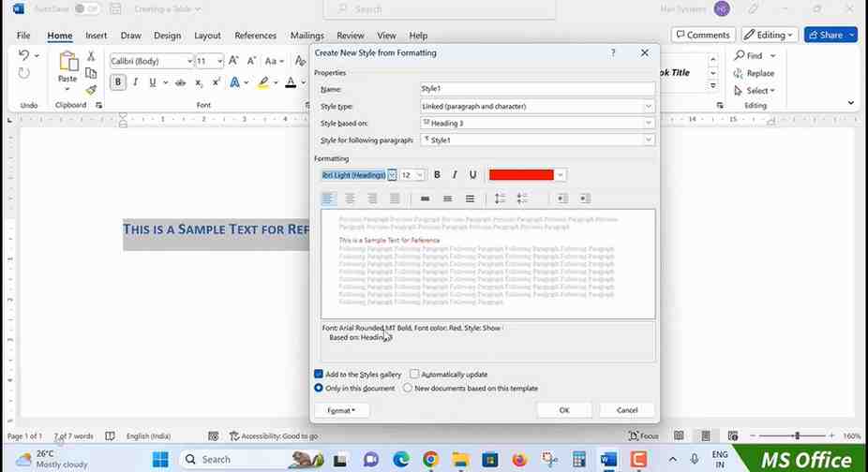The width and height of the screenshot is (868, 472).
Task: Open File Explorer from the taskbar
Action: (460, 459)
